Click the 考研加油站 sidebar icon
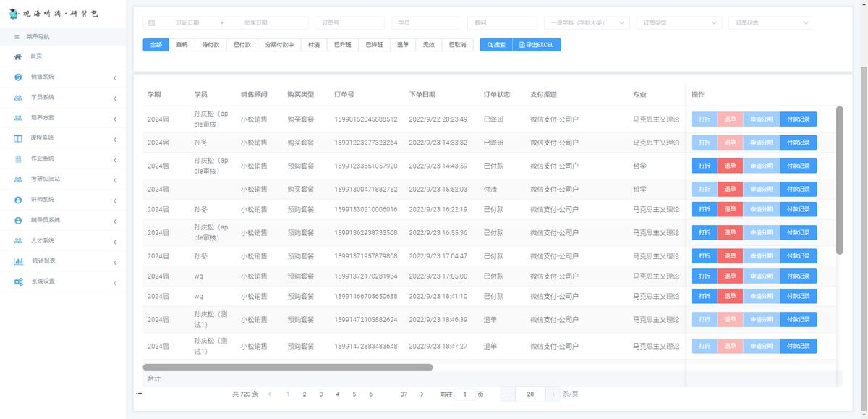Screen dimensions: 868x419 point(17,179)
